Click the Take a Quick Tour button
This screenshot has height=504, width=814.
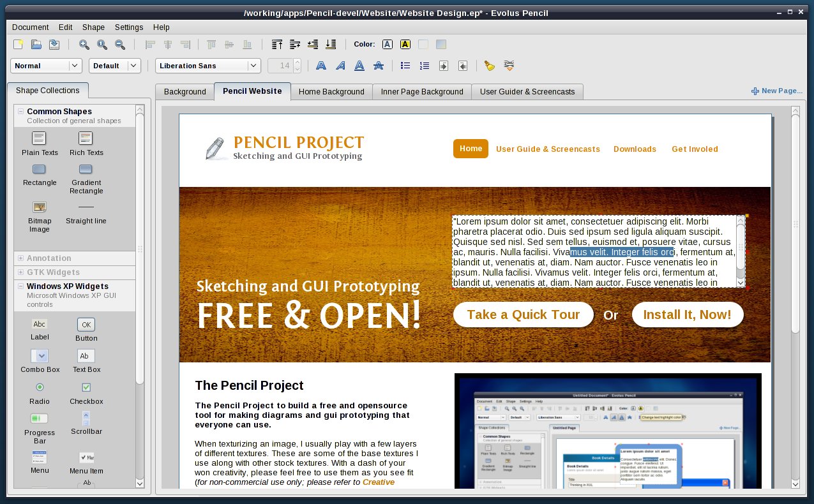523,315
